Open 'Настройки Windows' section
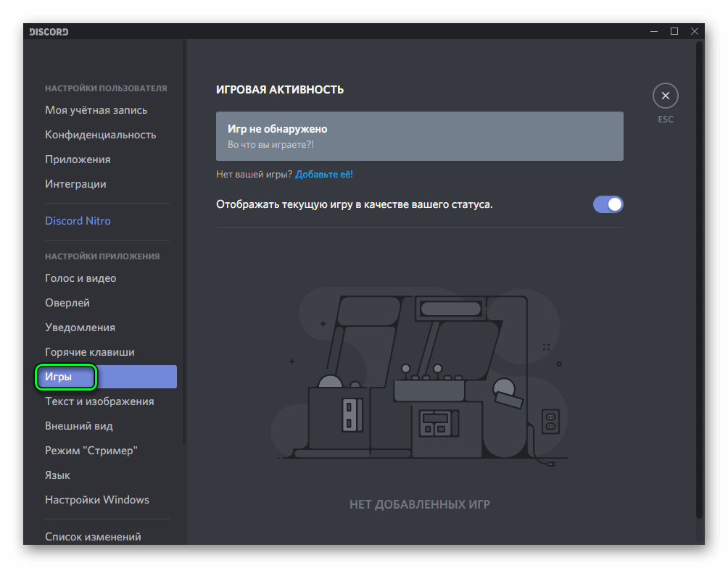Viewport: 728px width, 568px height. tap(97, 500)
